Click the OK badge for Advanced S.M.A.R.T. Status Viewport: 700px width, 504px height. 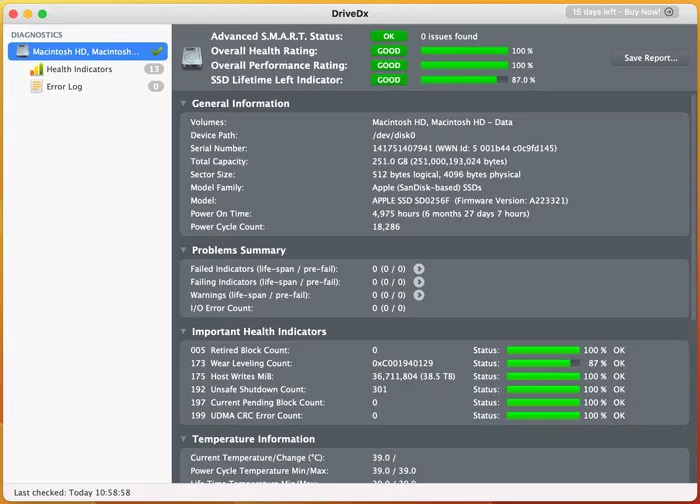(389, 37)
